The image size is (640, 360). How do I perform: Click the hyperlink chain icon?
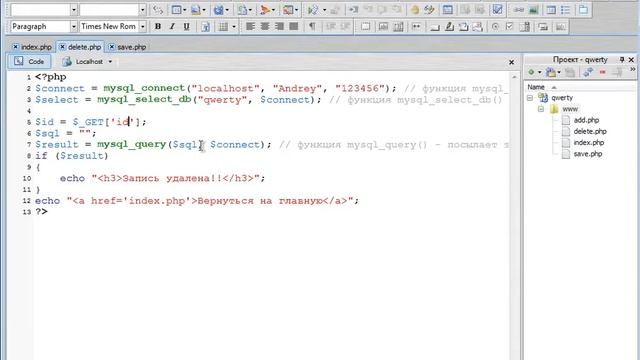519,9
